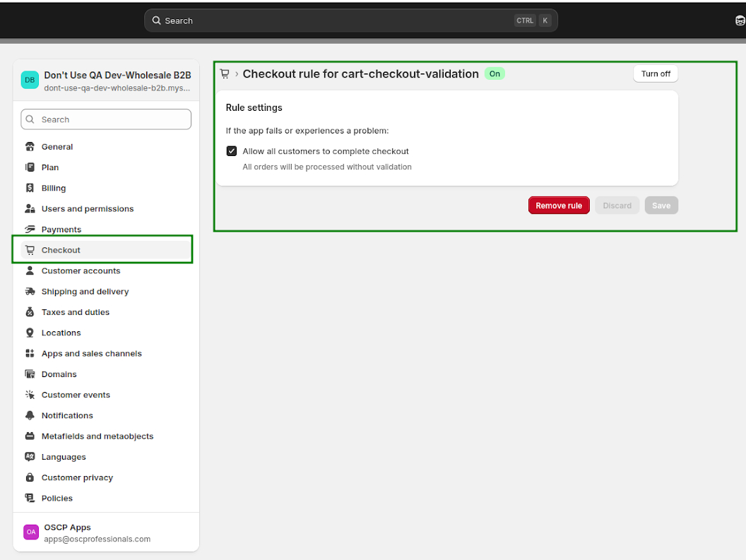Open the Apps and sales channels grid icon
Screen dimensions: 746x560
tap(30, 353)
